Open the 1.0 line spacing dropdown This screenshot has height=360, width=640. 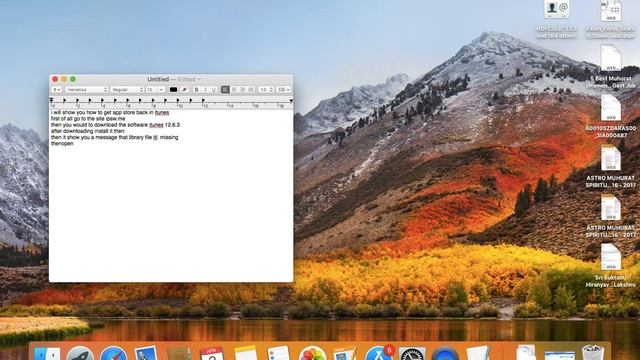(x=266, y=89)
